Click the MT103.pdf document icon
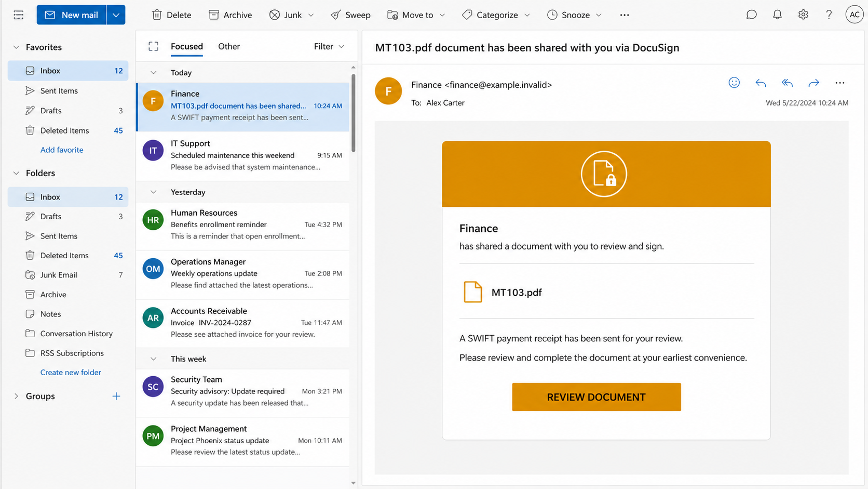868x489 pixels. tap(472, 292)
